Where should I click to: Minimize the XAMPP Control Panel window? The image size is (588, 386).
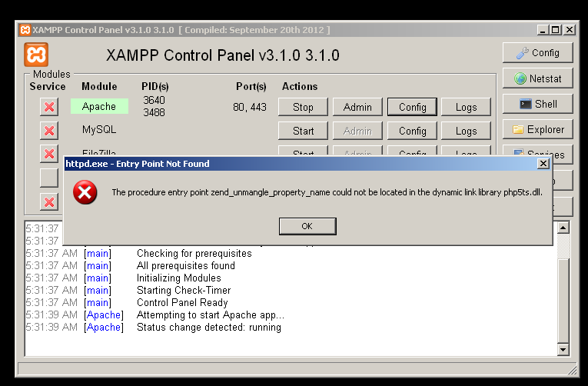click(542, 30)
